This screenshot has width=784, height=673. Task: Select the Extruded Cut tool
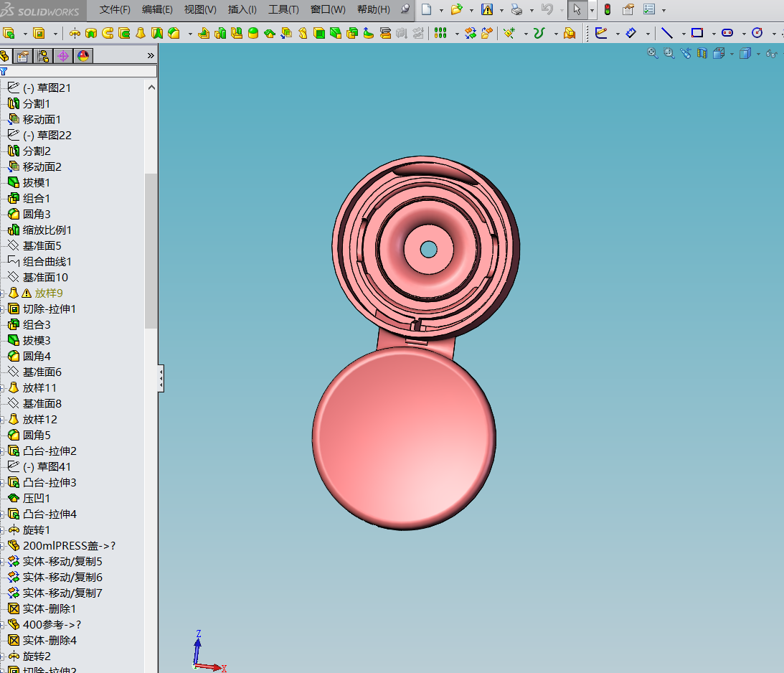click(x=39, y=34)
